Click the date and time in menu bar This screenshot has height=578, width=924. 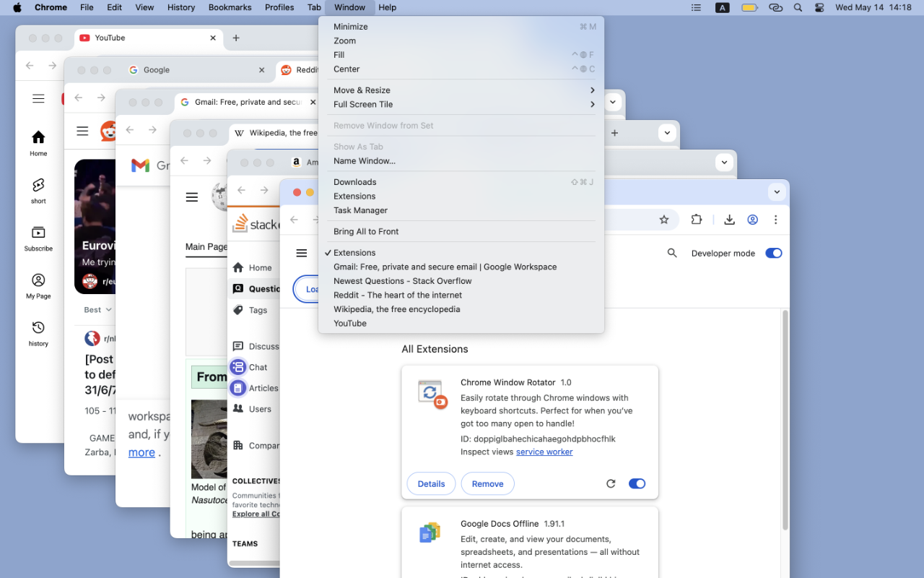873,7
